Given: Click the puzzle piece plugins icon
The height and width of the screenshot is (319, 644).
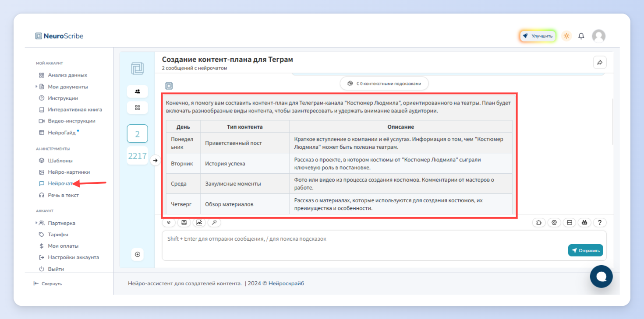Looking at the screenshot, I should click(539, 222).
